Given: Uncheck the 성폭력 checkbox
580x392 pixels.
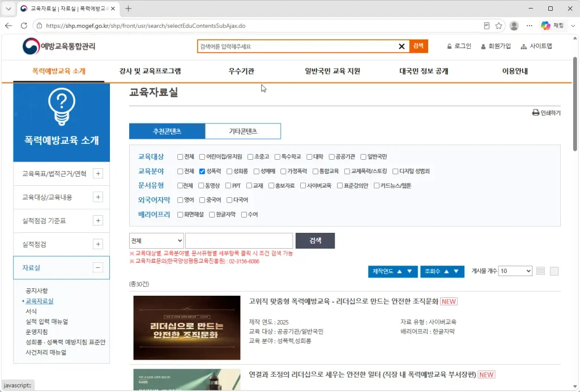Looking at the screenshot, I should [202, 171].
